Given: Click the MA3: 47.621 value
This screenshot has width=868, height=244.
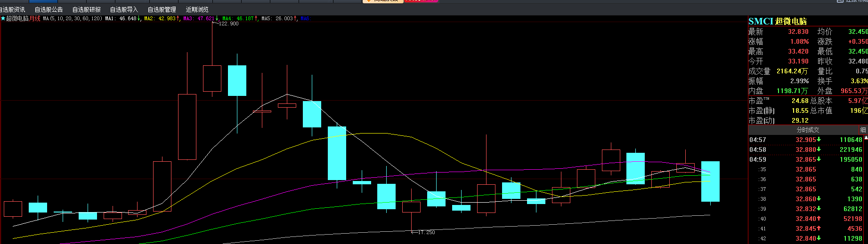Looking at the screenshot, I should click(x=199, y=18).
